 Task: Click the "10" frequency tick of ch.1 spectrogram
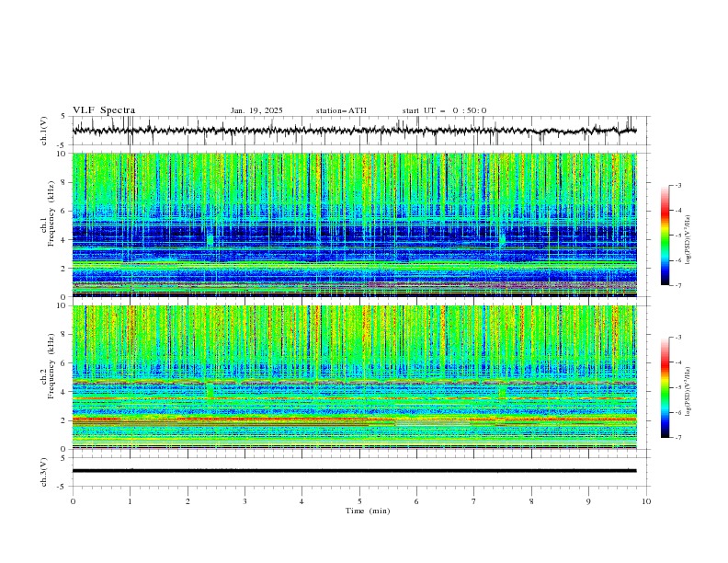[63, 154]
